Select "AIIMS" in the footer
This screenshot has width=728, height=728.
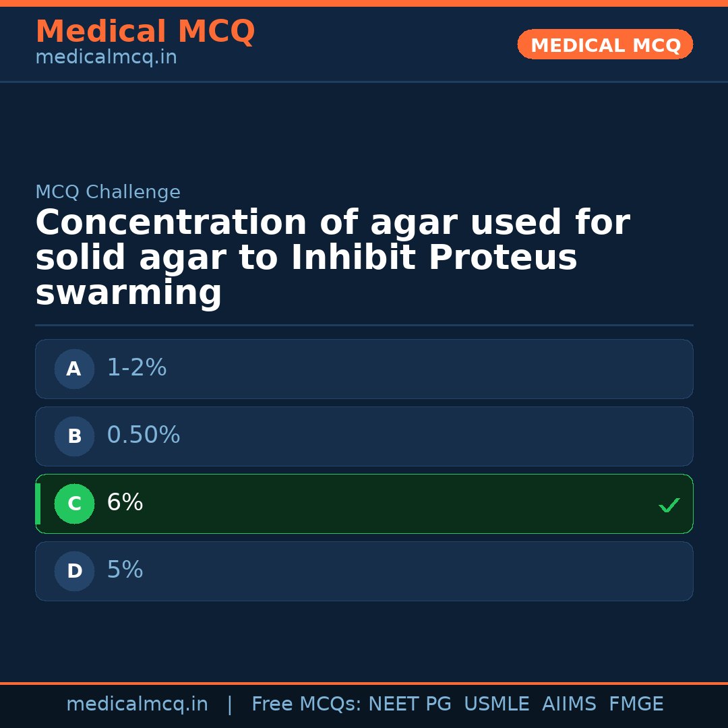click(x=569, y=704)
